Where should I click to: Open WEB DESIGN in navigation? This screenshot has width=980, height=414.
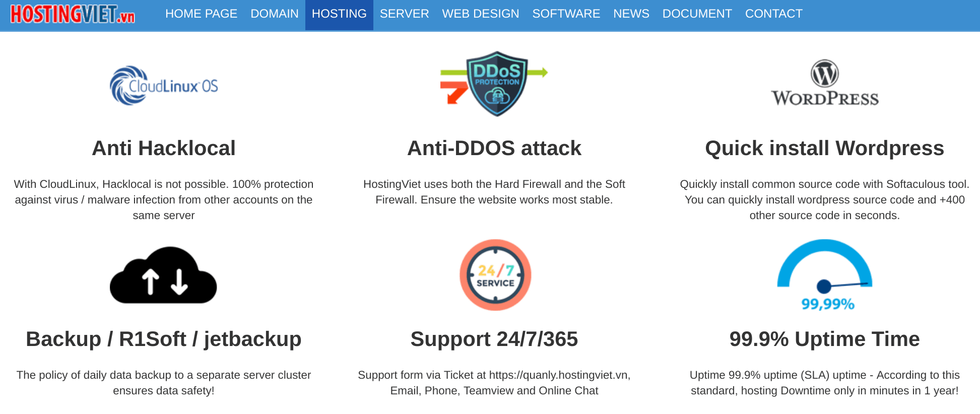pyautogui.click(x=481, y=14)
